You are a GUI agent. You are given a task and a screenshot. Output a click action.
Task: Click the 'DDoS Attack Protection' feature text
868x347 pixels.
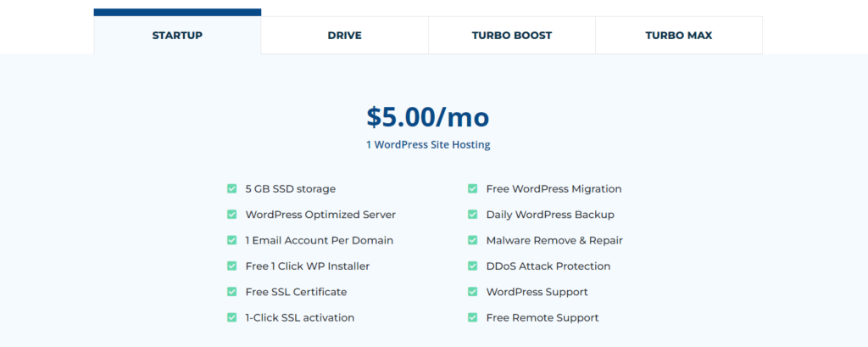[x=548, y=266]
